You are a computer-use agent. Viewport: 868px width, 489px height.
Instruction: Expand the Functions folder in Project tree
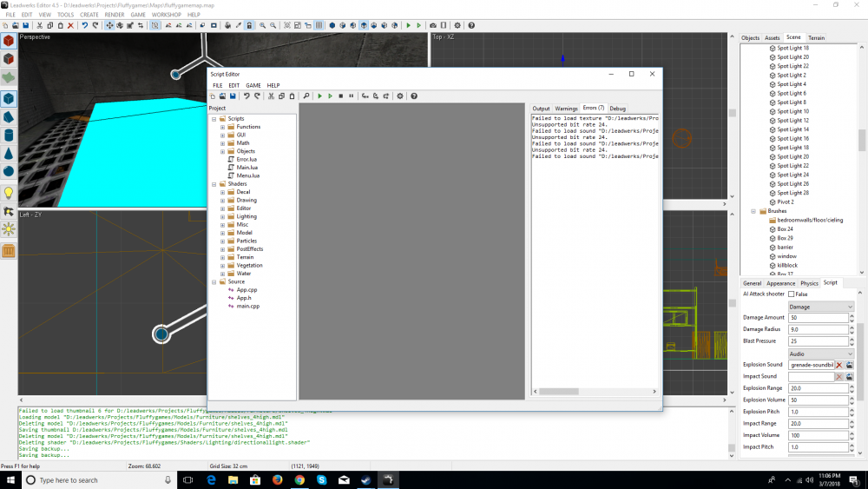222,127
